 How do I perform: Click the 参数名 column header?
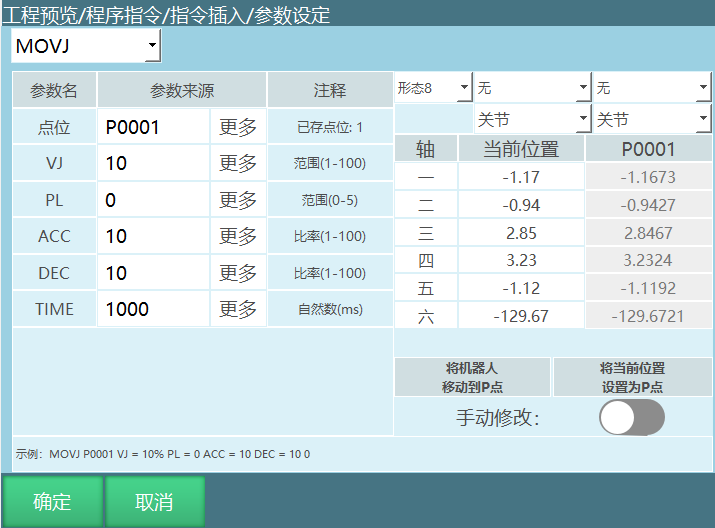(x=54, y=90)
